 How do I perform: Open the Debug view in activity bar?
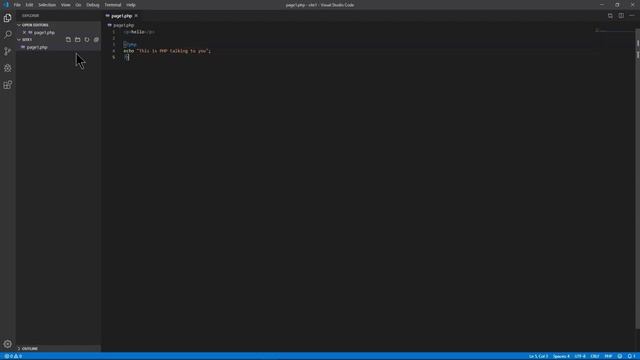[x=7, y=68]
